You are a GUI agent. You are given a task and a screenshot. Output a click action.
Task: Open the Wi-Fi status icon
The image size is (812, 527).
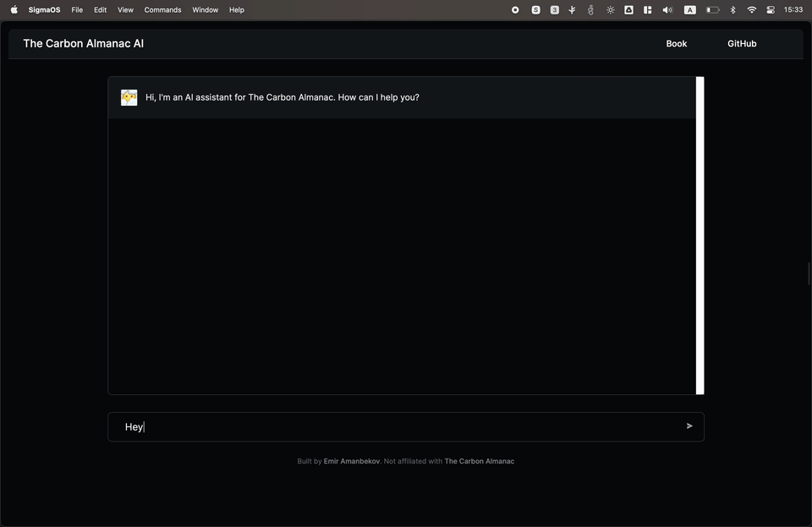coord(751,10)
